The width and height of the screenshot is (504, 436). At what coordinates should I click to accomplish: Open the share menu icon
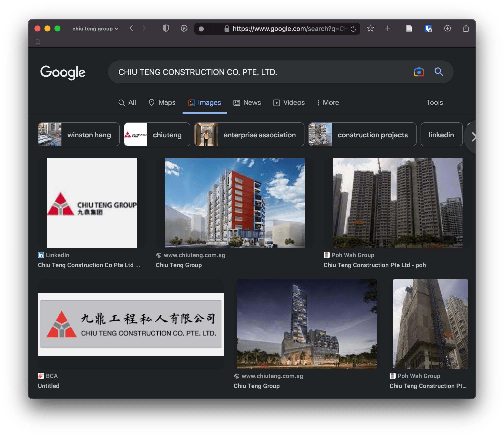pos(466,28)
